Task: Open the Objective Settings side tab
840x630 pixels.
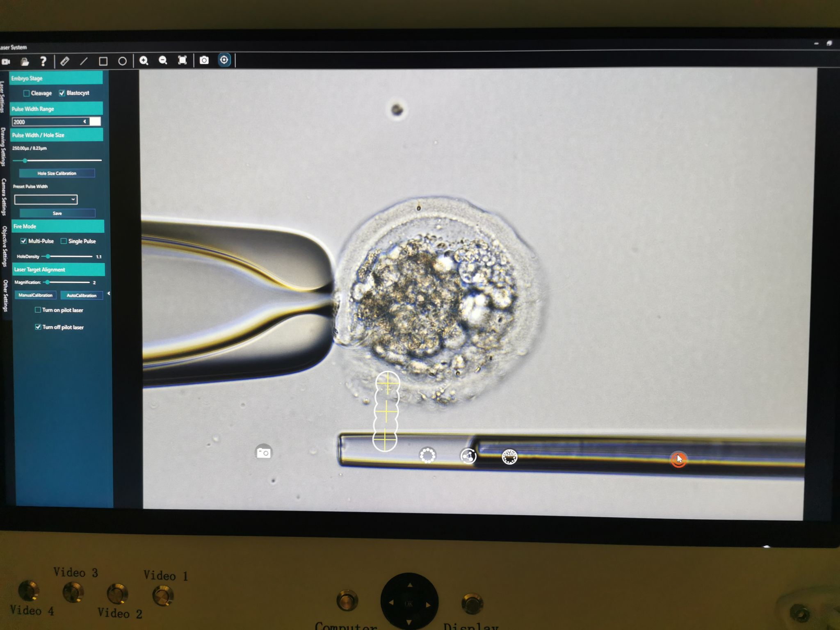Action: click(x=5, y=246)
